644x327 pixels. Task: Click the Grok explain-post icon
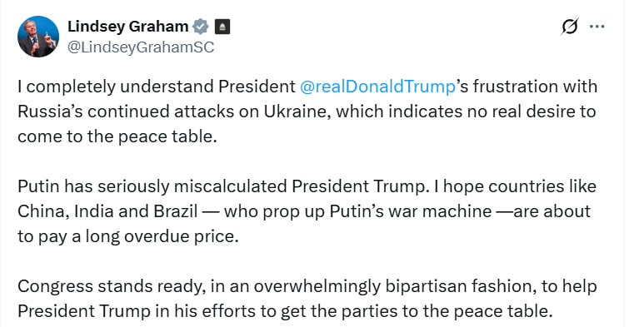[x=570, y=27]
